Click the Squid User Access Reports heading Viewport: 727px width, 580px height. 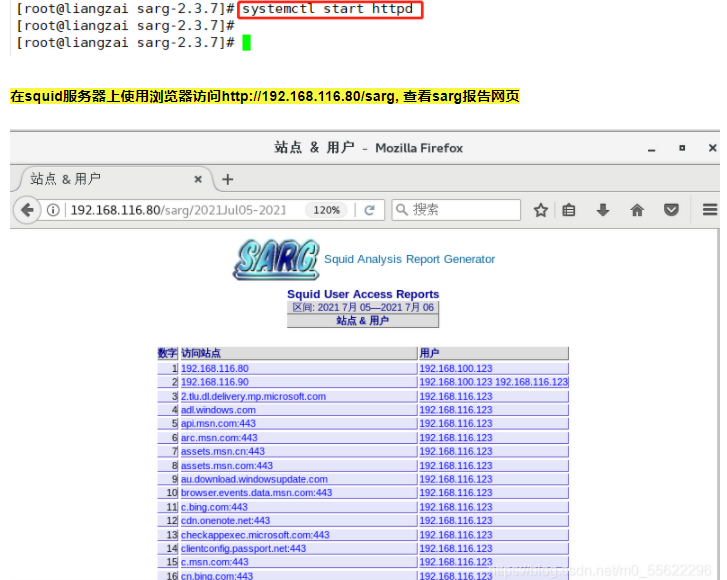(363, 294)
